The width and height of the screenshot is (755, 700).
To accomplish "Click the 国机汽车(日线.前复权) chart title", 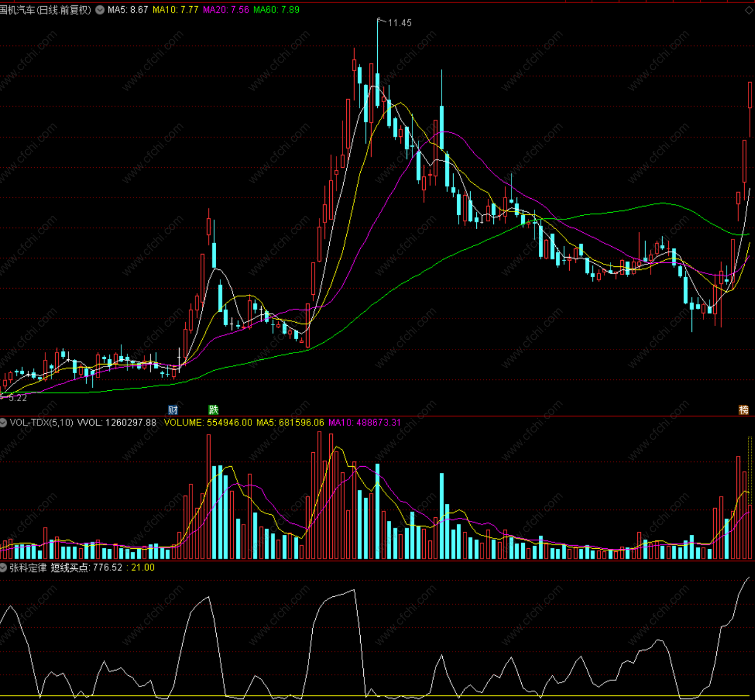I will [45, 10].
